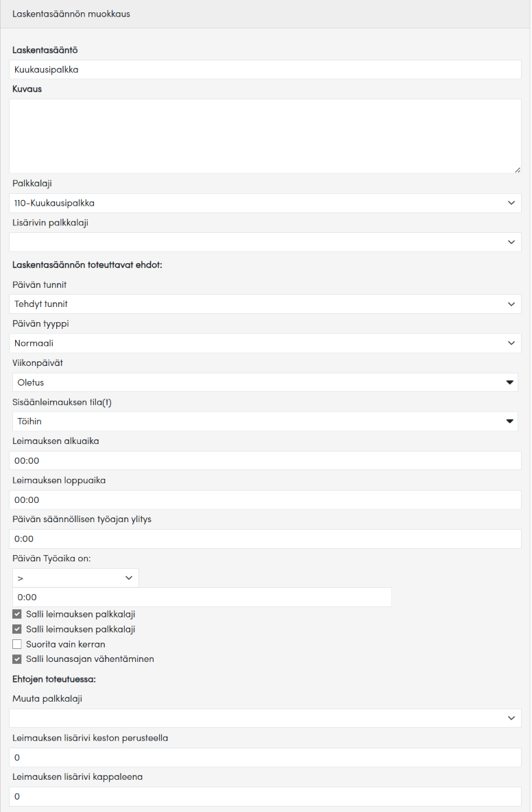This screenshot has height=812, width=532.
Task: Expand the Viikonpäivät multiselect showing Oletus
Action: (x=265, y=382)
